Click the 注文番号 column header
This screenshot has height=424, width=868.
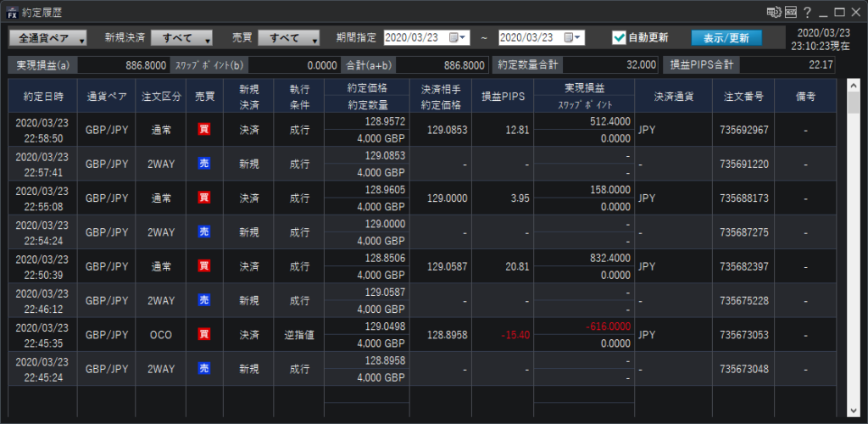coord(743,96)
